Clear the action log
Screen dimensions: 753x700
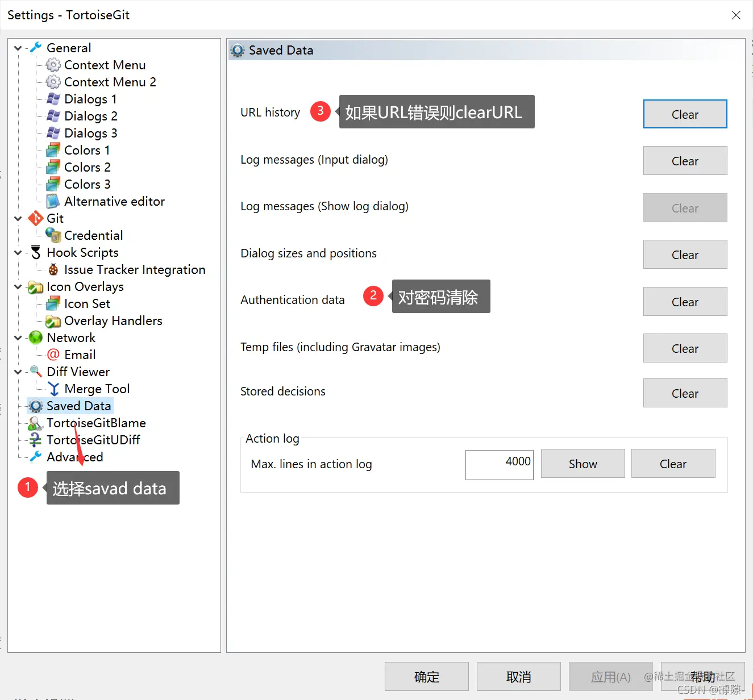(673, 464)
